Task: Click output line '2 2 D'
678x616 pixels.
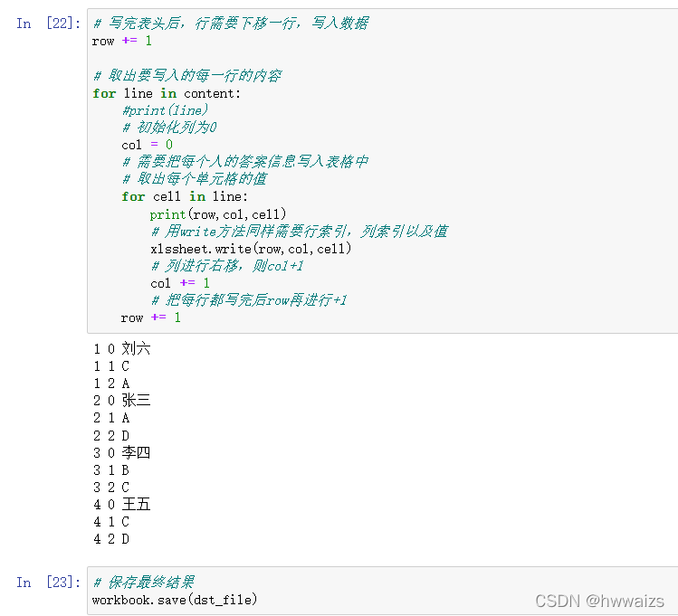Action: pos(111,435)
